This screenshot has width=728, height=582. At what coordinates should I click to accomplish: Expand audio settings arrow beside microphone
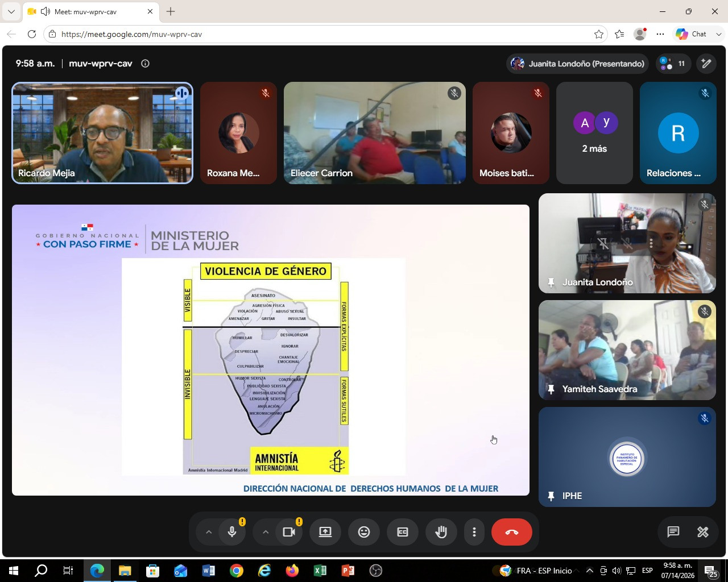[209, 532]
